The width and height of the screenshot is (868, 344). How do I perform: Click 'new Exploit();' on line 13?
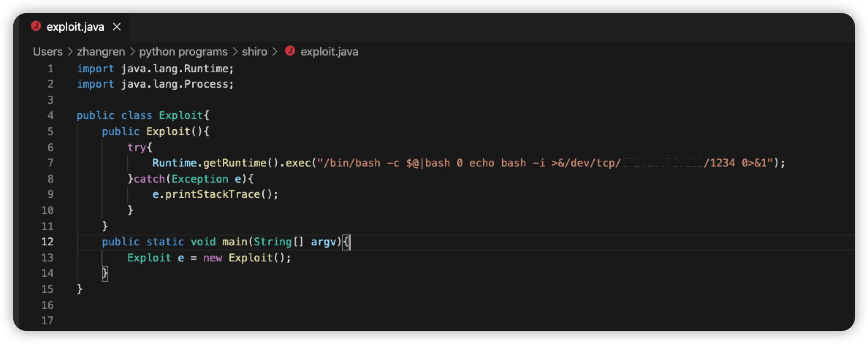pyautogui.click(x=247, y=258)
